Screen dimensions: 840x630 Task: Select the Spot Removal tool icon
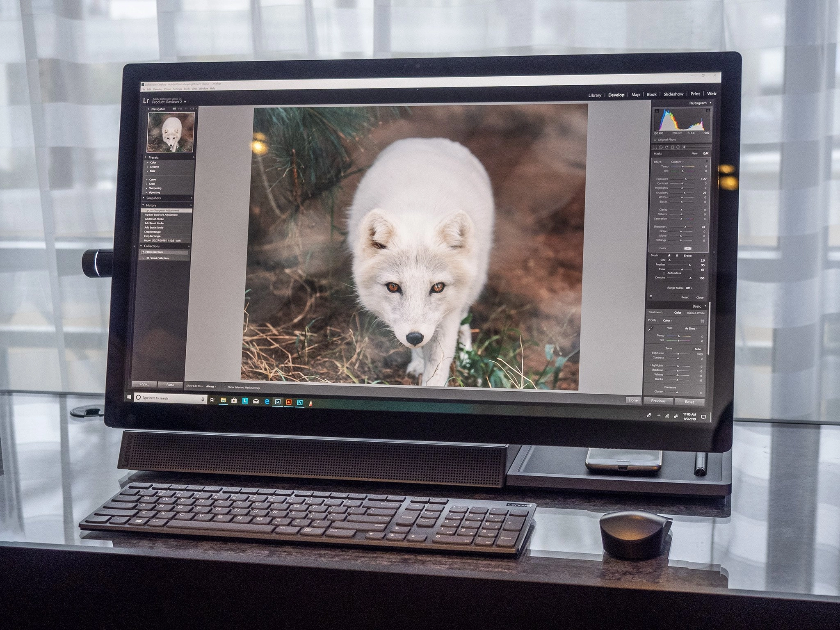coord(661,147)
